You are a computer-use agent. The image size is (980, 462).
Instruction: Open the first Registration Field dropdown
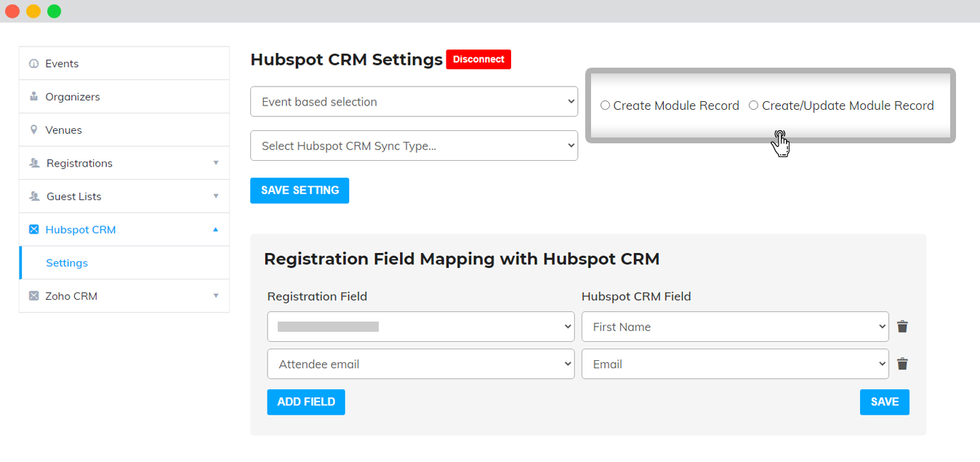click(x=421, y=327)
